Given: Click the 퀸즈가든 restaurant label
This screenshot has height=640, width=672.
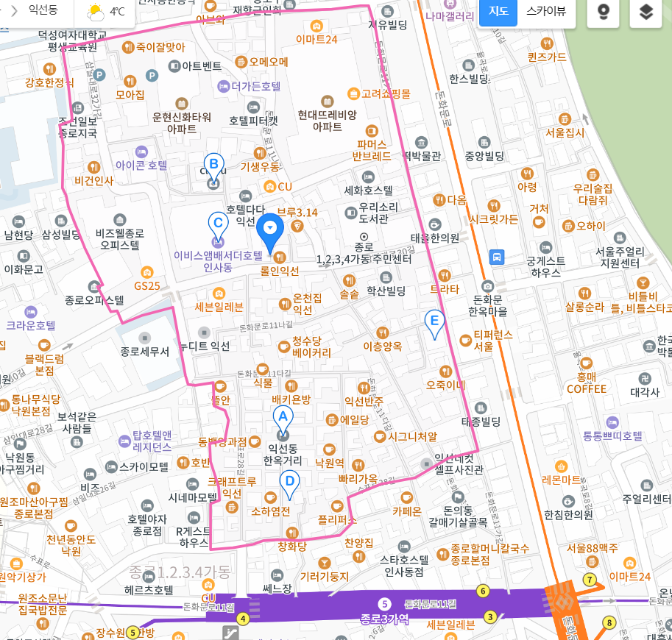Looking at the screenshot, I should click(547, 57).
